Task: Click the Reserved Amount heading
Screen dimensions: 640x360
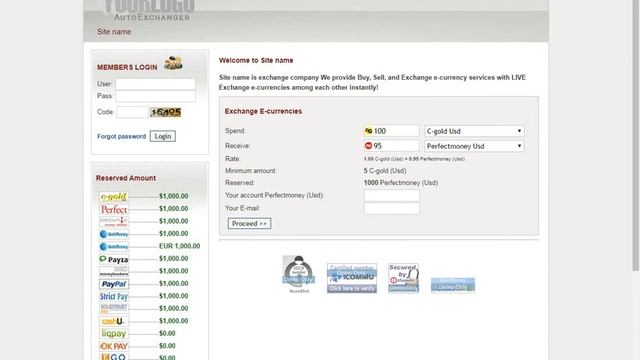Action: (x=126, y=178)
